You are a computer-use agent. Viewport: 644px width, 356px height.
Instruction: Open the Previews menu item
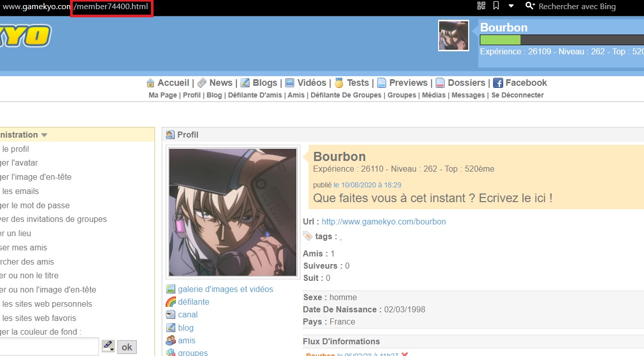pyautogui.click(x=408, y=83)
